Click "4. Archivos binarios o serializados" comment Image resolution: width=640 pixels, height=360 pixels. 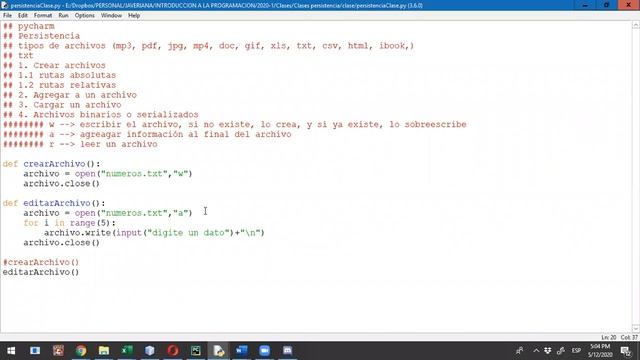coord(100,115)
